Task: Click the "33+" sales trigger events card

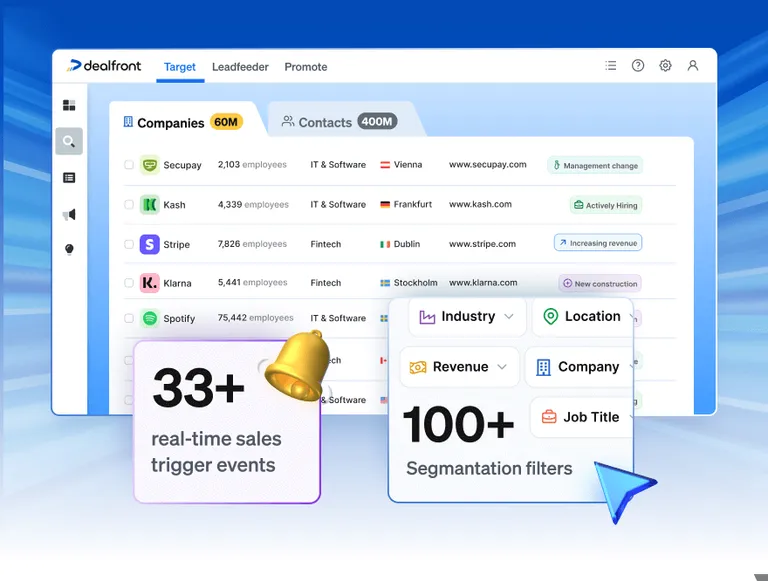Action: point(227,422)
